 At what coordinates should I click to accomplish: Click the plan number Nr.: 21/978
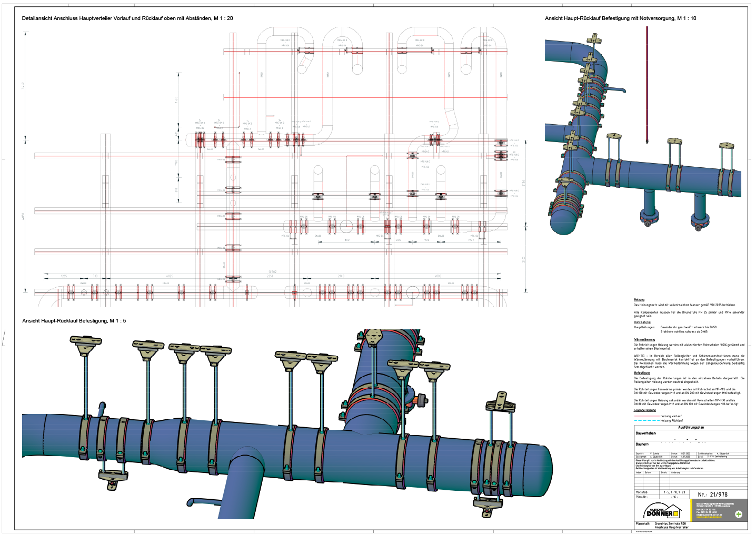(x=712, y=494)
